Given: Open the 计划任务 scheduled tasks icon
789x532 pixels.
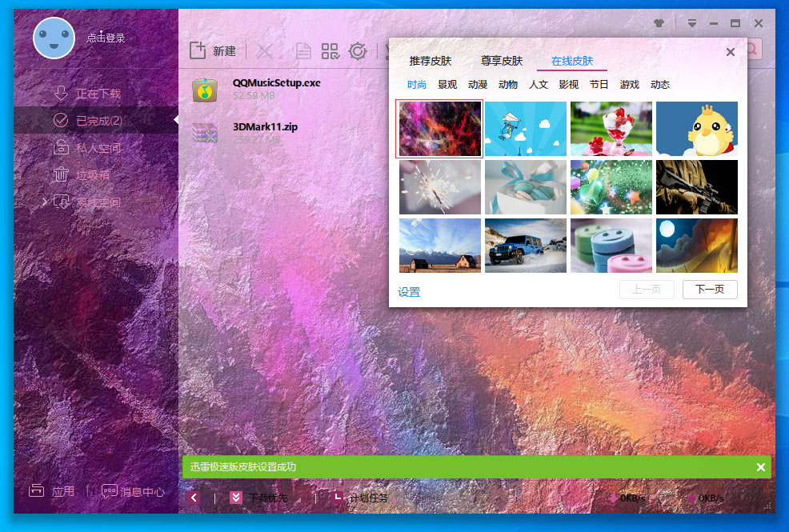Looking at the screenshot, I should [338, 497].
